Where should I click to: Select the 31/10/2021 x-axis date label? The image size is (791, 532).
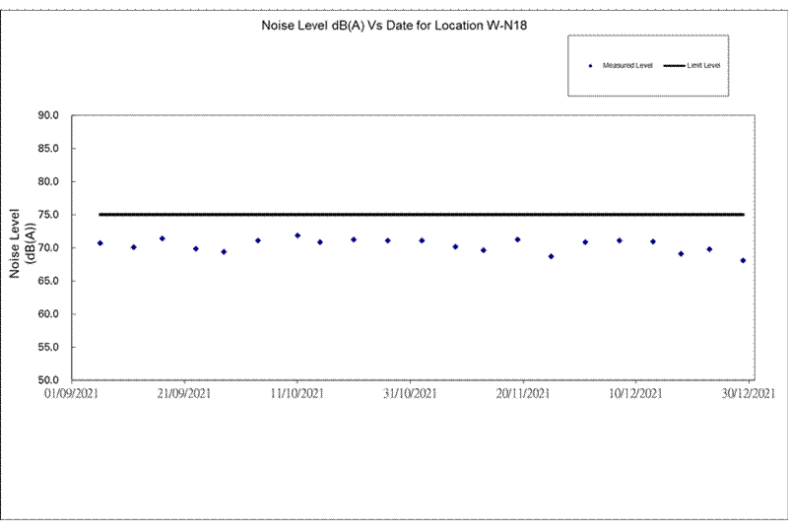click(x=410, y=394)
